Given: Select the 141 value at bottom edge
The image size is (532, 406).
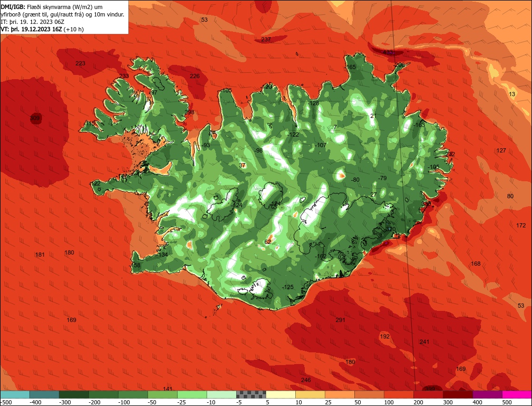Looking at the screenshot, I should pos(168,389).
